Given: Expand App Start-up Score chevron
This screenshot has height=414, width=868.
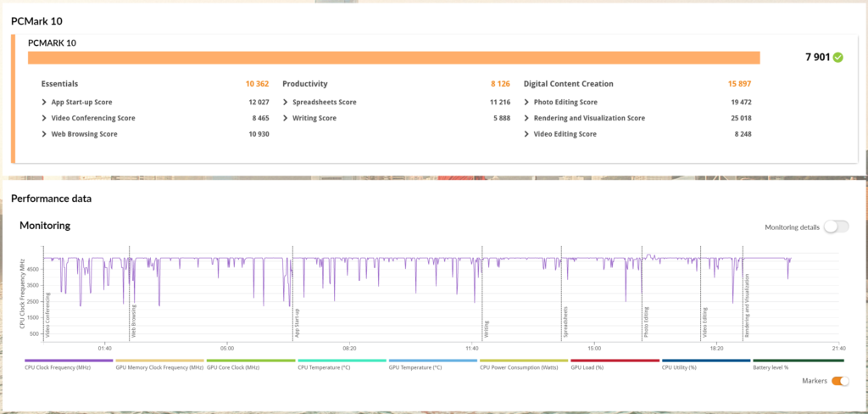Looking at the screenshot, I should 44,102.
